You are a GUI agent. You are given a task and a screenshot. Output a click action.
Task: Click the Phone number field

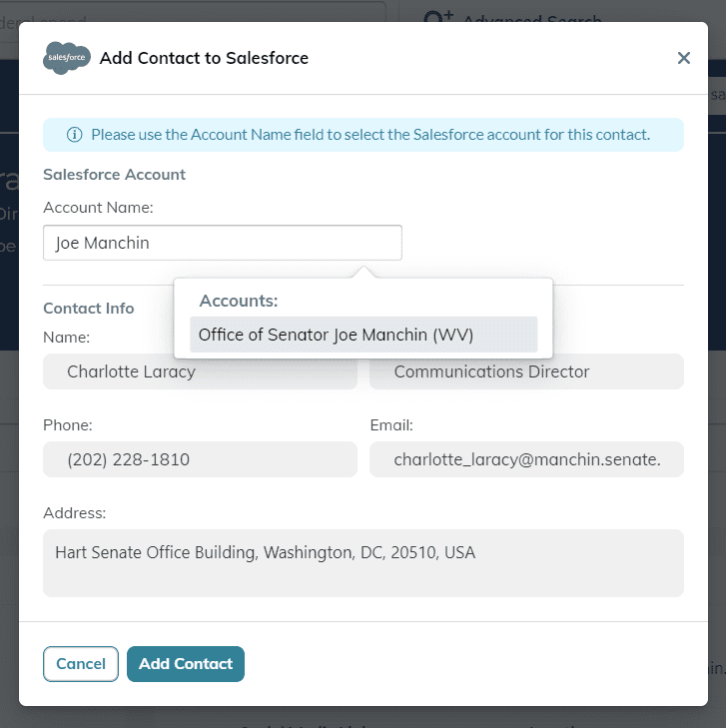(x=200, y=459)
